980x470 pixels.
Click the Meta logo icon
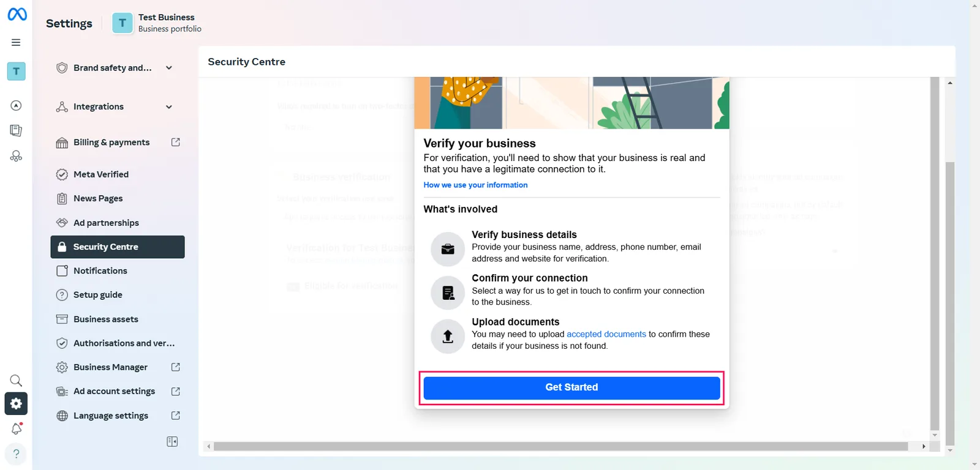click(17, 13)
